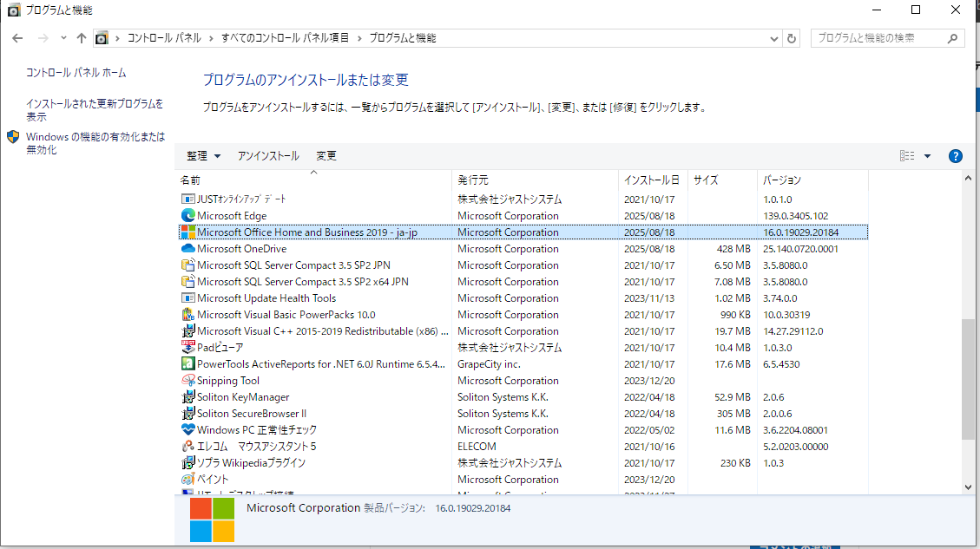Click the Visual C++ 2015-2019 Redistributable icon
This screenshot has width=980, height=549.
coord(187,331)
